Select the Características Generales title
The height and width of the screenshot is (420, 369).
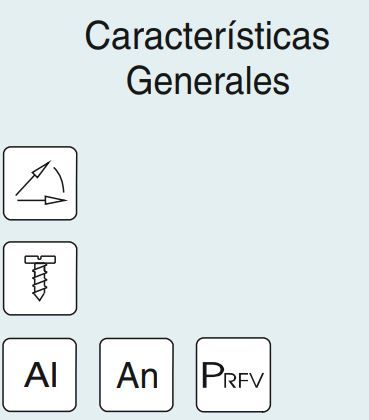point(207,58)
